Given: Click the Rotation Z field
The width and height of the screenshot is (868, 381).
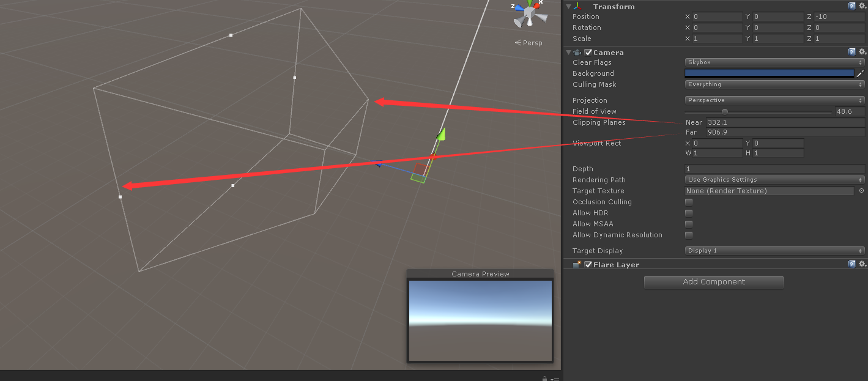Looking at the screenshot, I should pos(839,28).
